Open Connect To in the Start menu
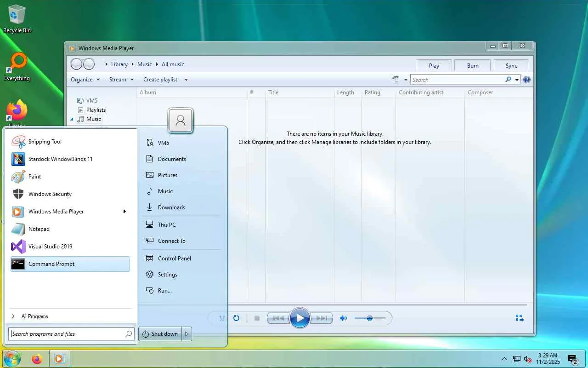The height and width of the screenshot is (368, 588). [x=182, y=241]
